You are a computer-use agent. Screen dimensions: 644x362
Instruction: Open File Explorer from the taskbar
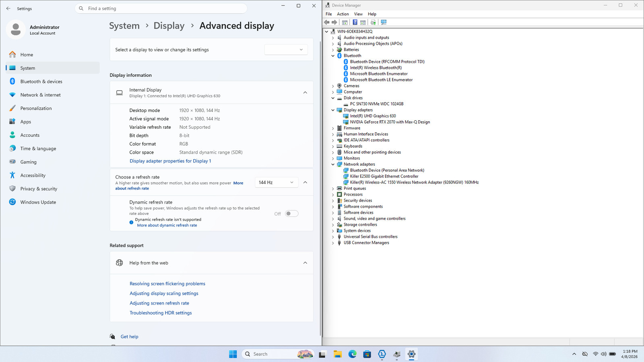pos(337,354)
